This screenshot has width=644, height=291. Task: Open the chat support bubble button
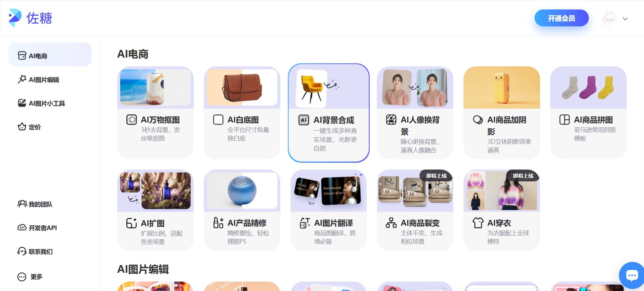tap(632, 275)
